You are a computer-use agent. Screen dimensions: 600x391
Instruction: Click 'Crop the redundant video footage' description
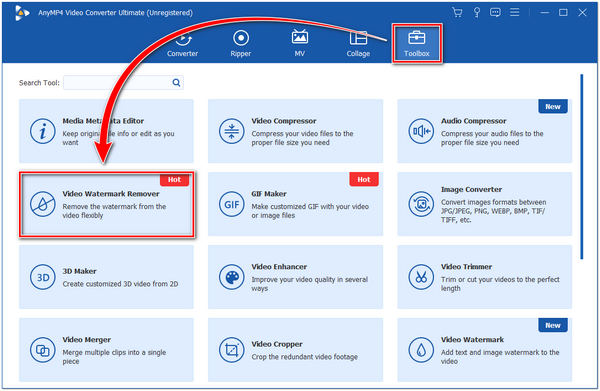pos(305,357)
